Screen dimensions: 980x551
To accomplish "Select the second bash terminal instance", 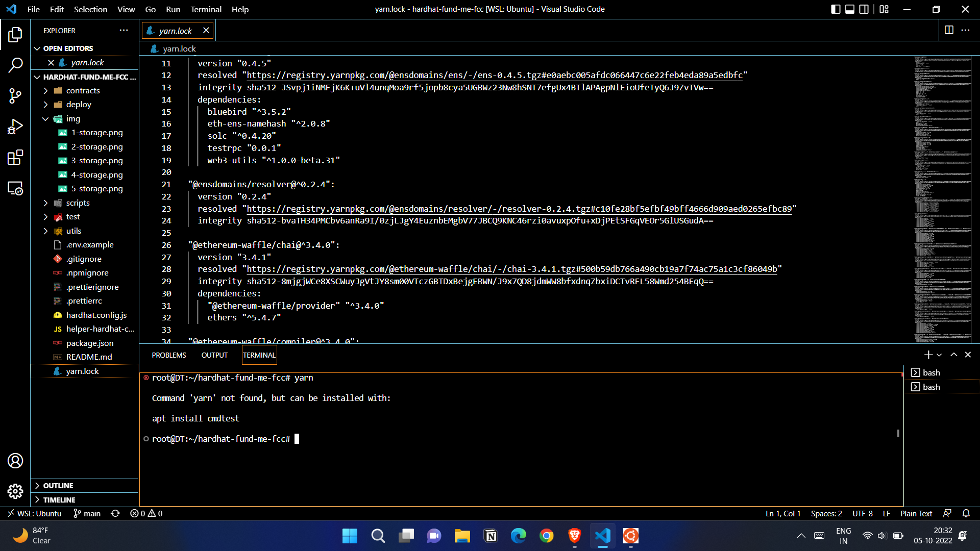I will (941, 387).
